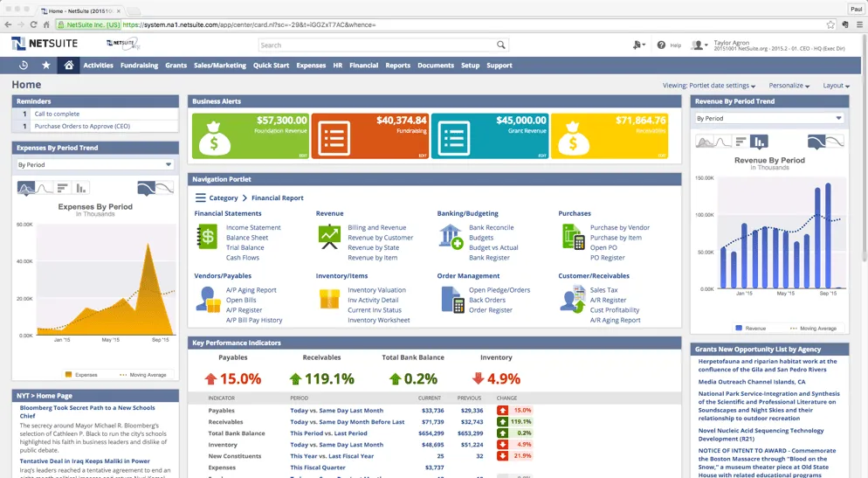
Task: Select horizontal bar chart in Expenses portlet
Action: tap(63, 189)
